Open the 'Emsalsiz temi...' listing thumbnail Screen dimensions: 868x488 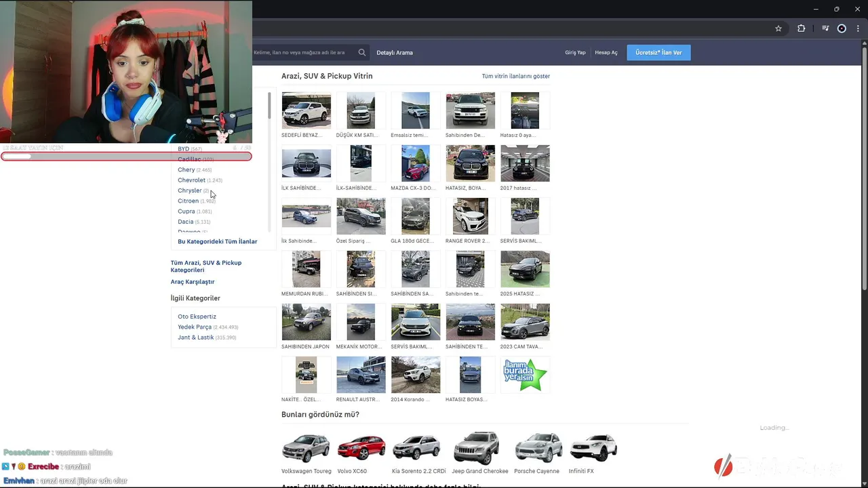pyautogui.click(x=416, y=110)
